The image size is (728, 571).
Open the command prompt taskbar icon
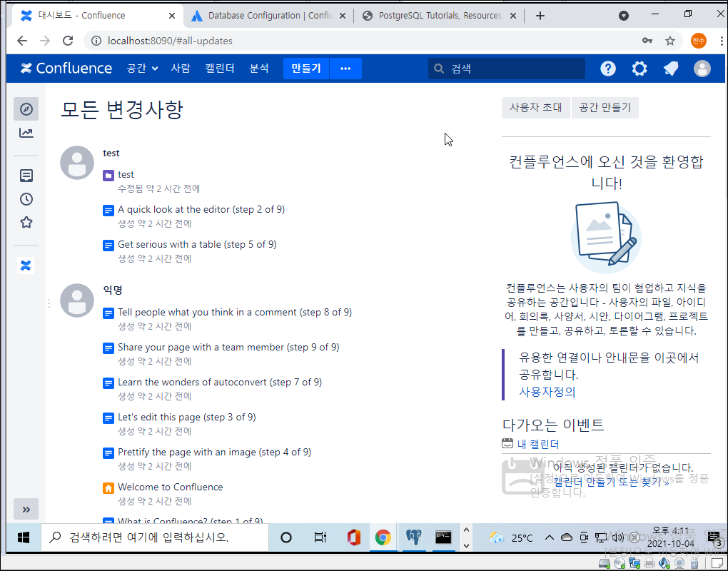point(443,537)
